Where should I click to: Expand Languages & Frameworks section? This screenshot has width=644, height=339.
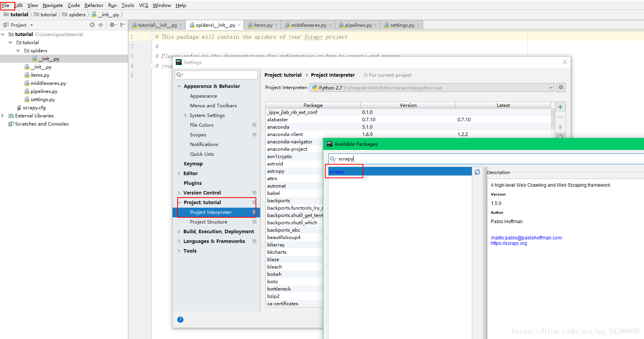point(179,241)
